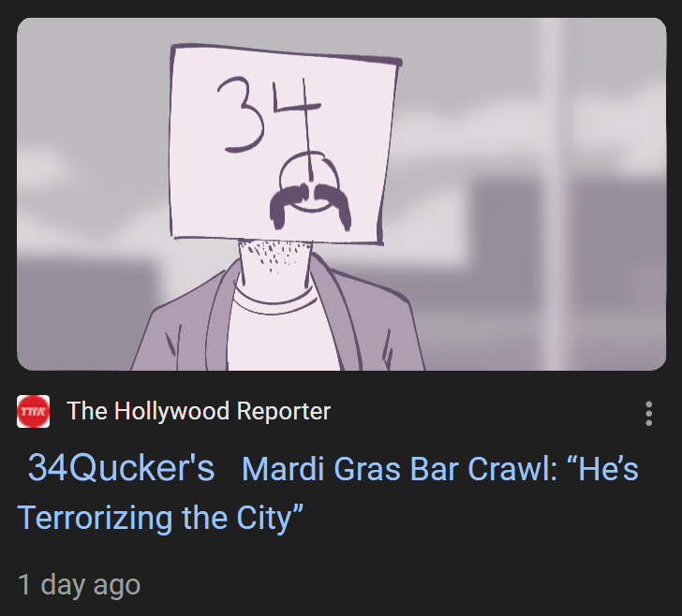Click the quoted word "He's" in headline

point(603,469)
